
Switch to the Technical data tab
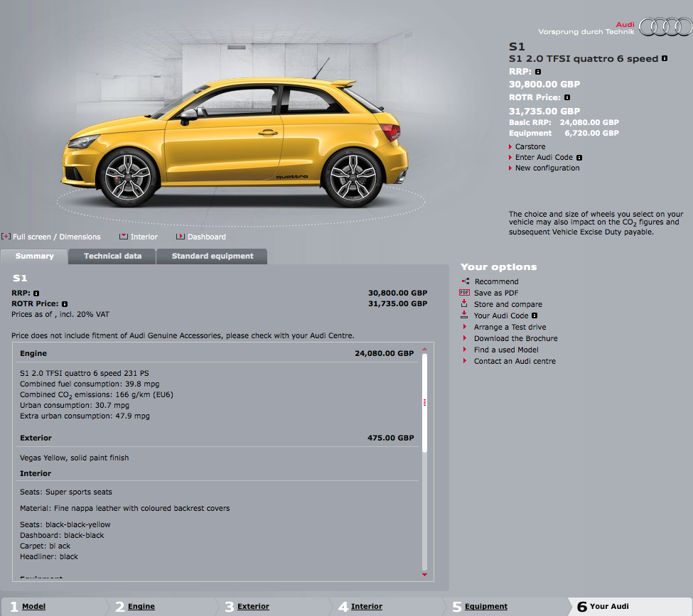pyautogui.click(x=112, y=256)
